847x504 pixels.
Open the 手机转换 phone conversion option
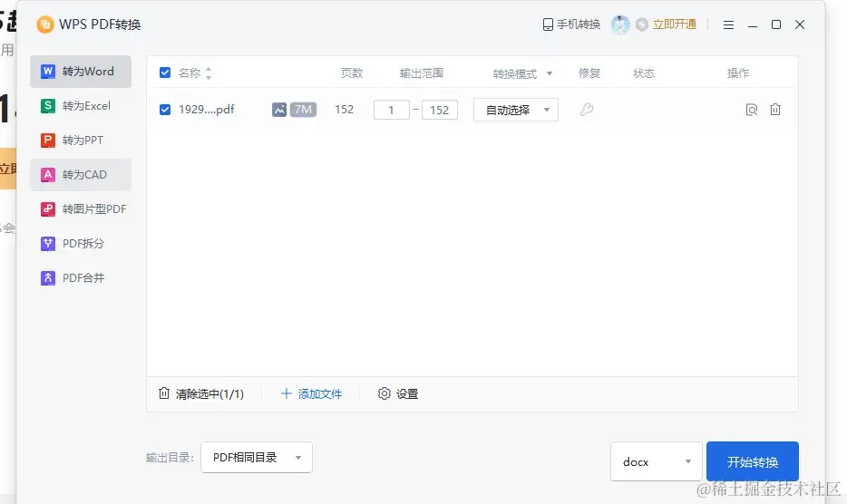[x=571, y=24]
